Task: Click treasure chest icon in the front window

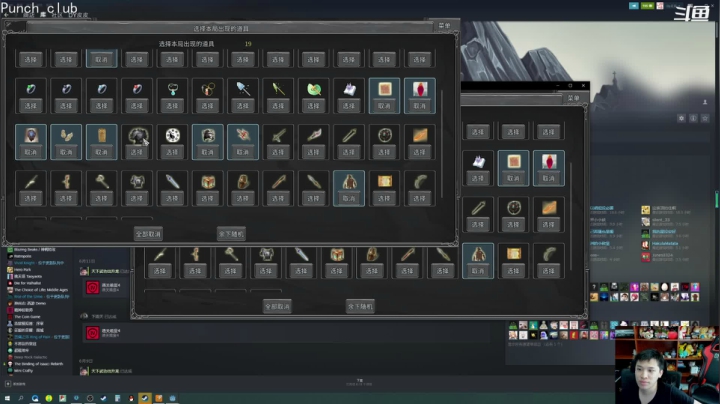Action: [x=208, y=182]
